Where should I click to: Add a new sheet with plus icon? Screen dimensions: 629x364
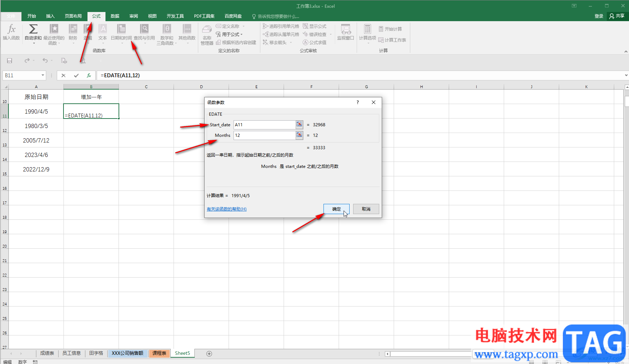pyautogui.click(x=209, y=353)
